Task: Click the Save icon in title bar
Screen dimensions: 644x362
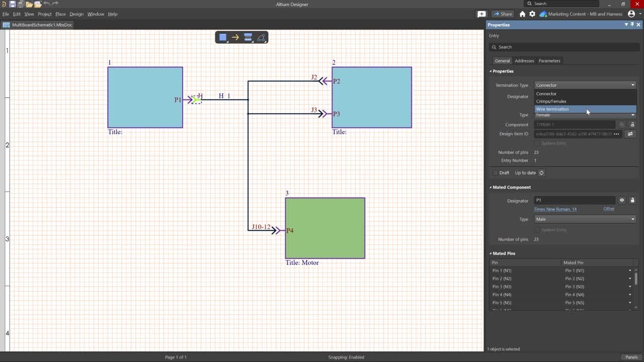Action: (13, 4)
